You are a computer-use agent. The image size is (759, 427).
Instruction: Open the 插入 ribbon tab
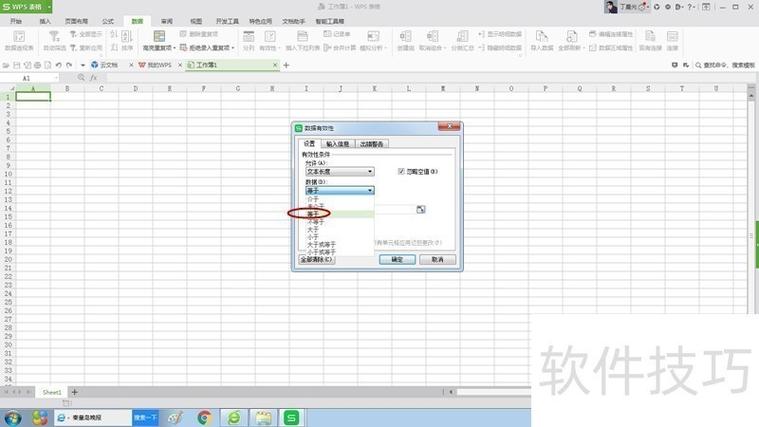pos(45,21)
